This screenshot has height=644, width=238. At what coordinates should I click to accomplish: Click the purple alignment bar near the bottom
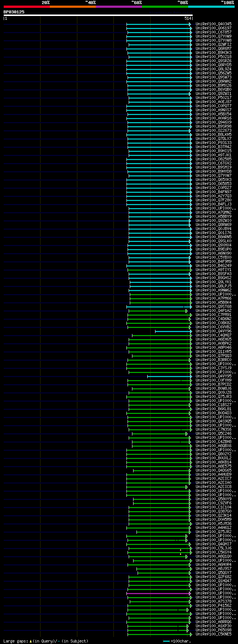click(158, 593)
